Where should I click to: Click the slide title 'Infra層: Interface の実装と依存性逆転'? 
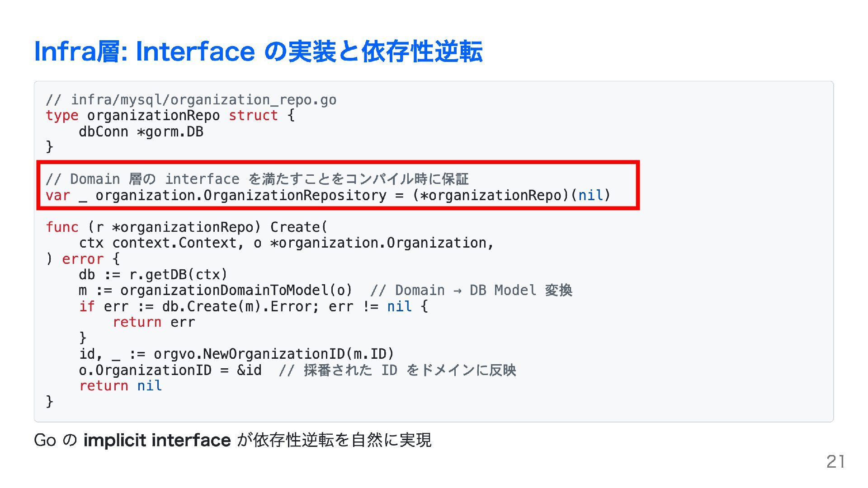[258, 51]
